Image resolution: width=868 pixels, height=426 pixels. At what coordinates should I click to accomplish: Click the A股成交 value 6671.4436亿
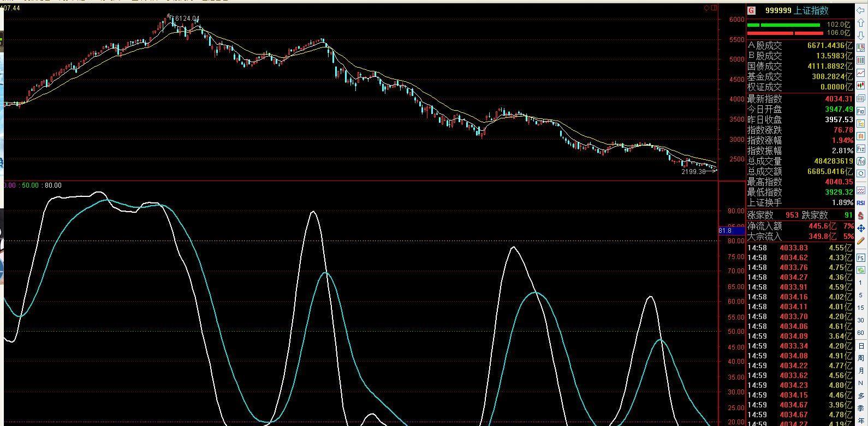tap(830, 46)
